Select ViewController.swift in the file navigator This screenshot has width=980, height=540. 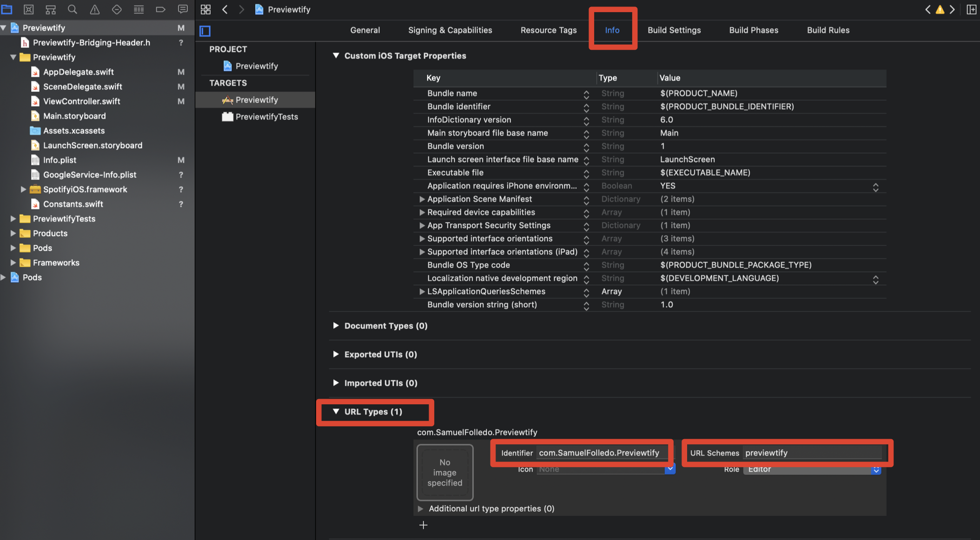pyautogui.click(x=81, y=101)
